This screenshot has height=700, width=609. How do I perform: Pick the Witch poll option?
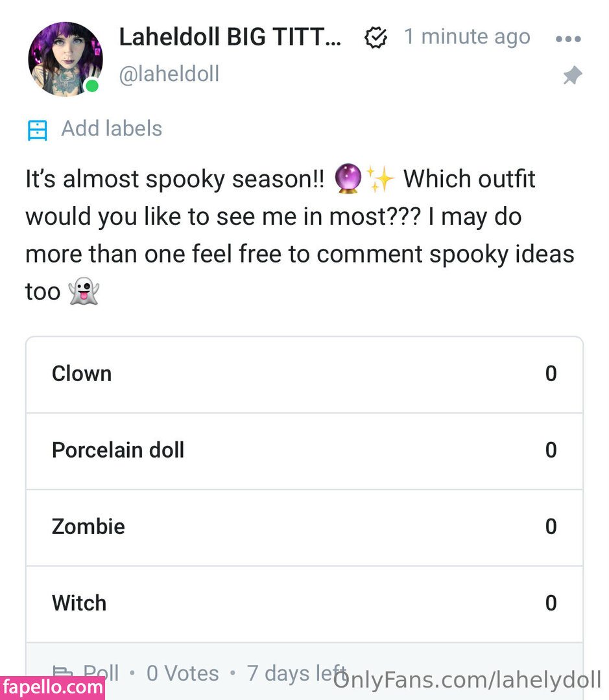[304, 603]
